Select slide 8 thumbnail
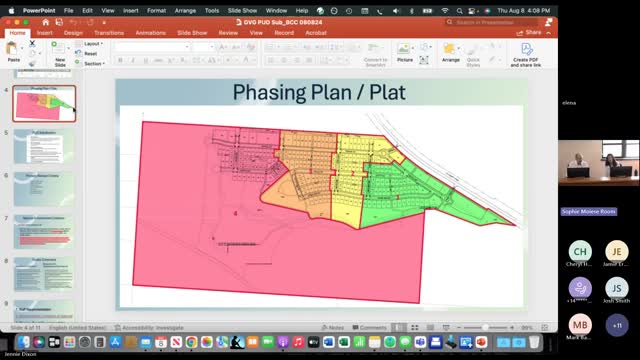 (x=44, y=274)
